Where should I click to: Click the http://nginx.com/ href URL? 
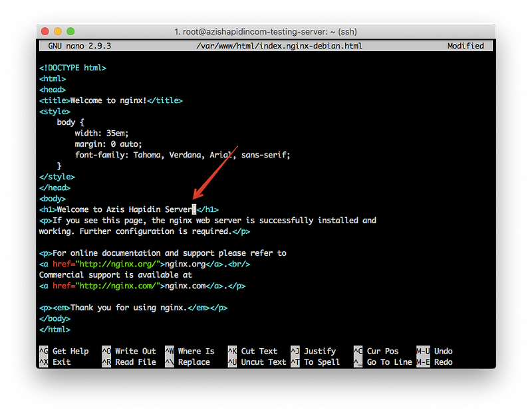click(117, 286)
